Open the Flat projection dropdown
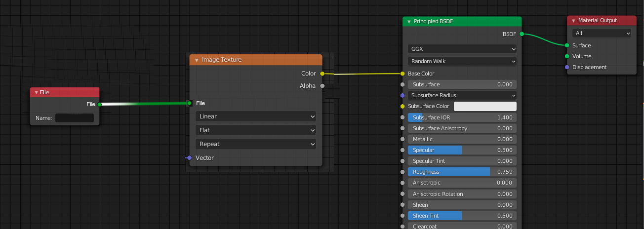Screen dimensions: 644x229 (x=256, y=130)
